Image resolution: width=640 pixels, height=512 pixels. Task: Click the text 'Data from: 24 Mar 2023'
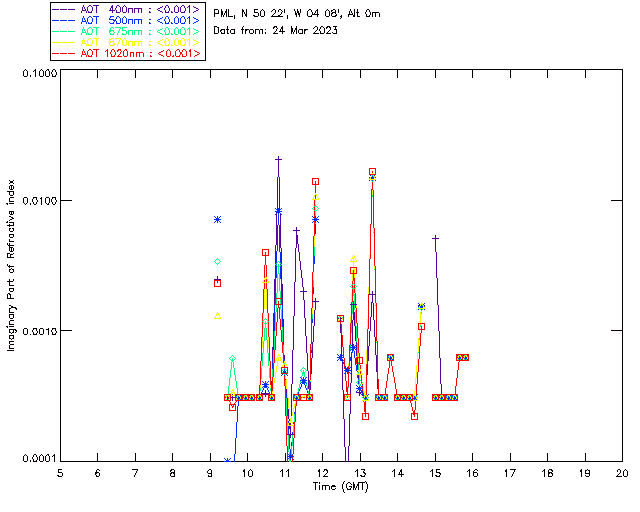[x=276, y=30]
